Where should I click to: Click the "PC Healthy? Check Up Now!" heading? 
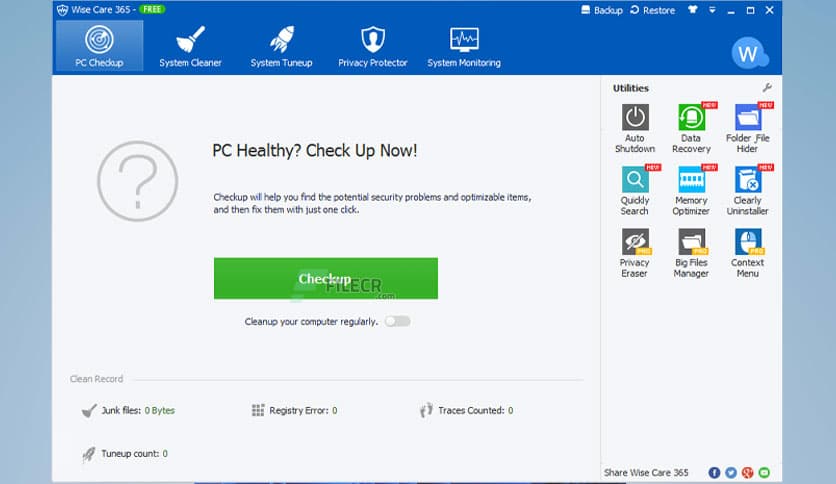[315, 151]
